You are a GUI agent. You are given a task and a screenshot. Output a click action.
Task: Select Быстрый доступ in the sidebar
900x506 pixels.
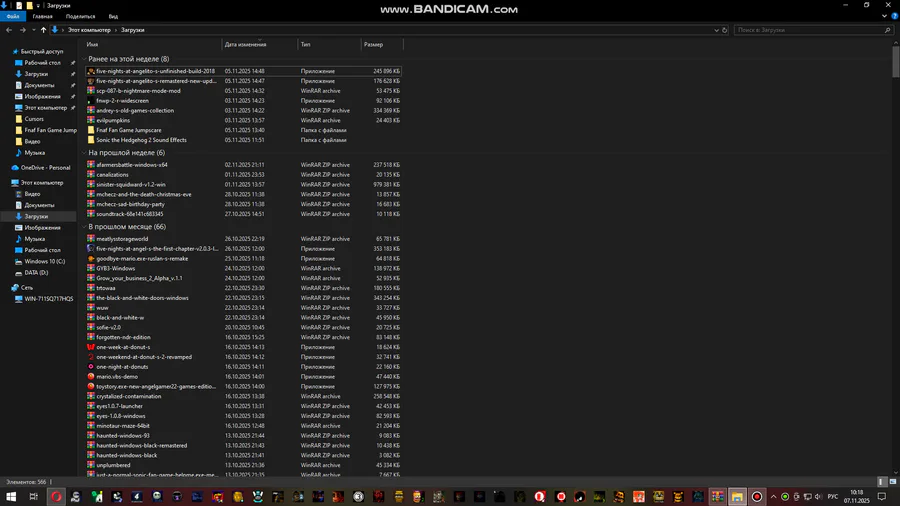[x=41, y=52]
